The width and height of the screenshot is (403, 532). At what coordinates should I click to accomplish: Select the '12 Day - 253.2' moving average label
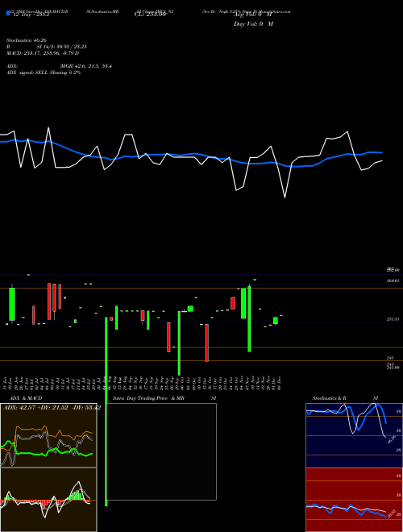(x=31, y=15)
